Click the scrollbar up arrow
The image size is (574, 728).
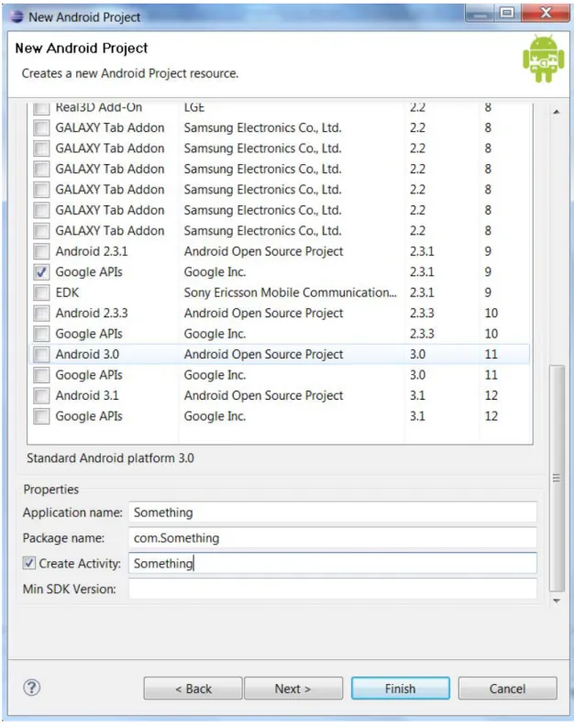pyautogui.click(x=557, y=112)
